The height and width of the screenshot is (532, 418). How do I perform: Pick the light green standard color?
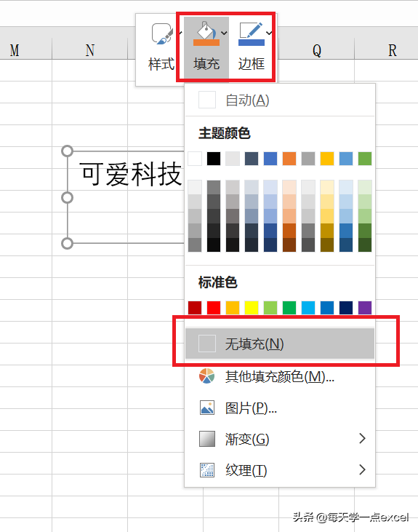click(270, 308)
